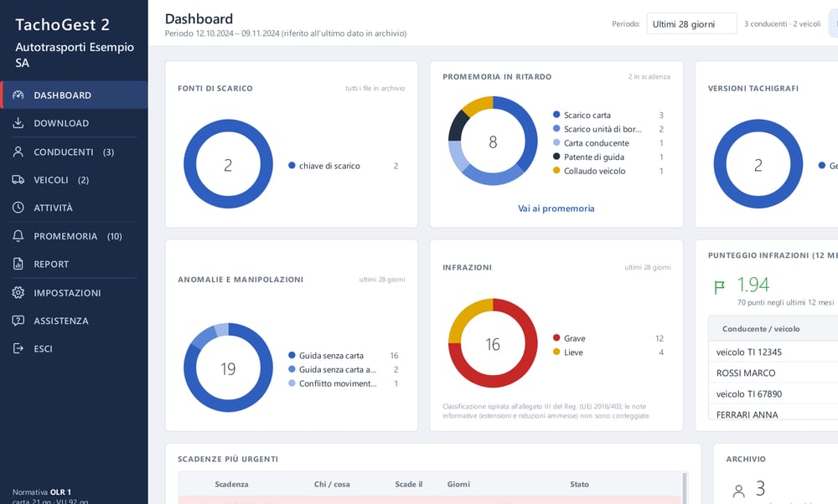Click the Dashboard gauge icon in sidebar
838x504 pixels.
pos(18,95)
